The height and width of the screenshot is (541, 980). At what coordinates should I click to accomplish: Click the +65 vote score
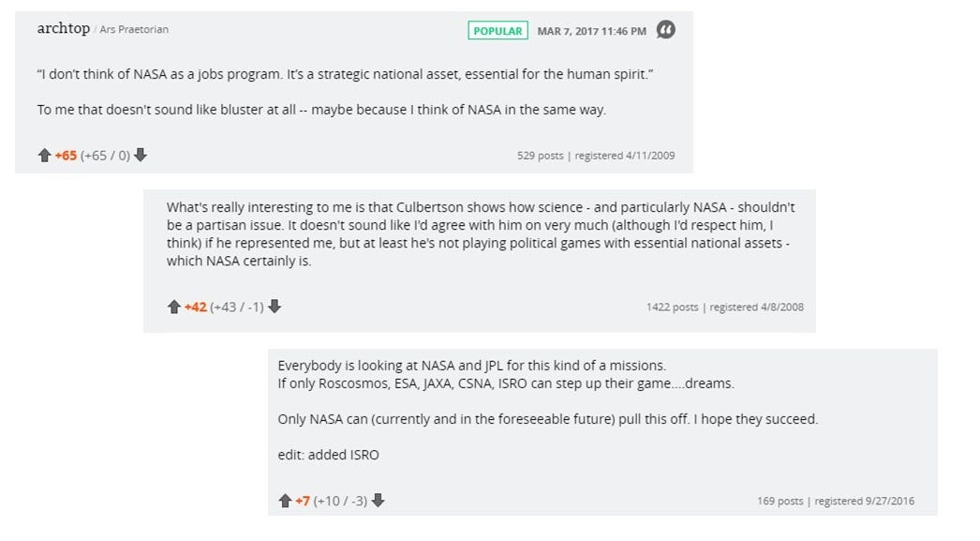(66, 156)
